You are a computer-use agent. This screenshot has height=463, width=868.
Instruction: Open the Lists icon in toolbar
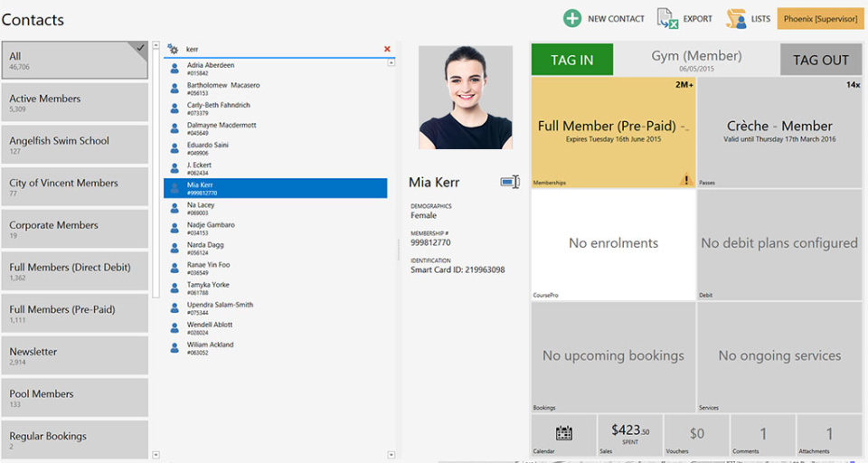tap(737, 18)
